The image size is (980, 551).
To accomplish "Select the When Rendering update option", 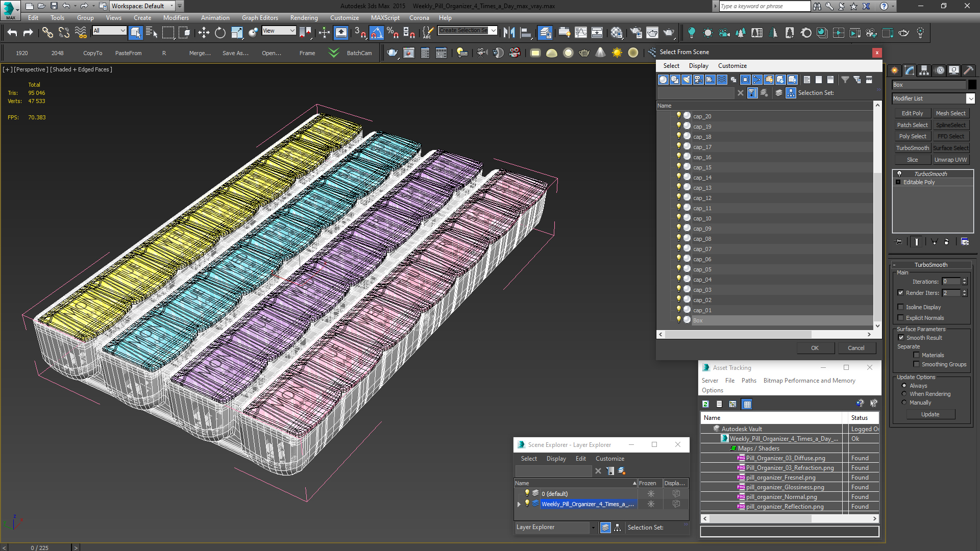I will (904, 394).
